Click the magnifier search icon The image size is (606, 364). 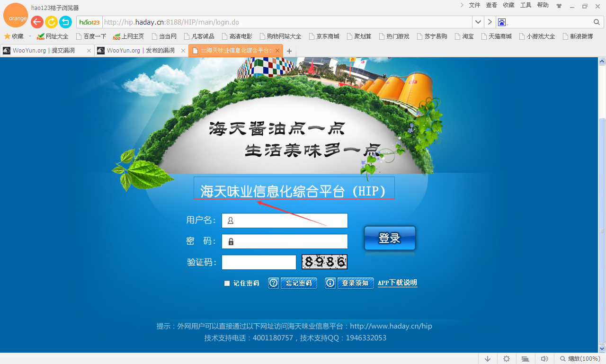point(597,22)
